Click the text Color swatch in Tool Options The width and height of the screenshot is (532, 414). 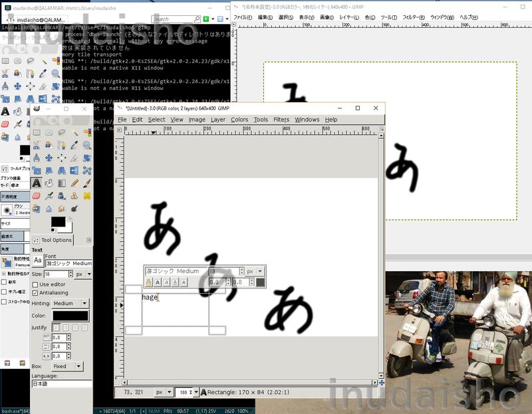(70, 316)
